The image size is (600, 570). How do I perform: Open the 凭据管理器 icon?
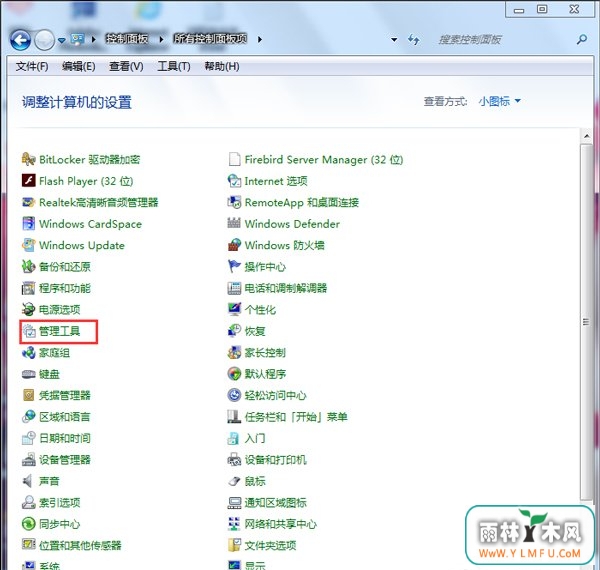(29, 395)
